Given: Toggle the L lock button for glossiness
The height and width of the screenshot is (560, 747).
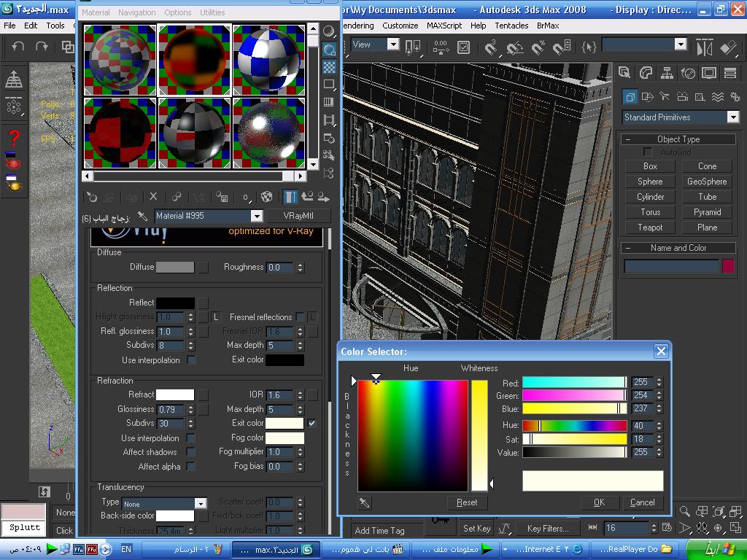Looking at the screenshot, I should pos(216,316).
